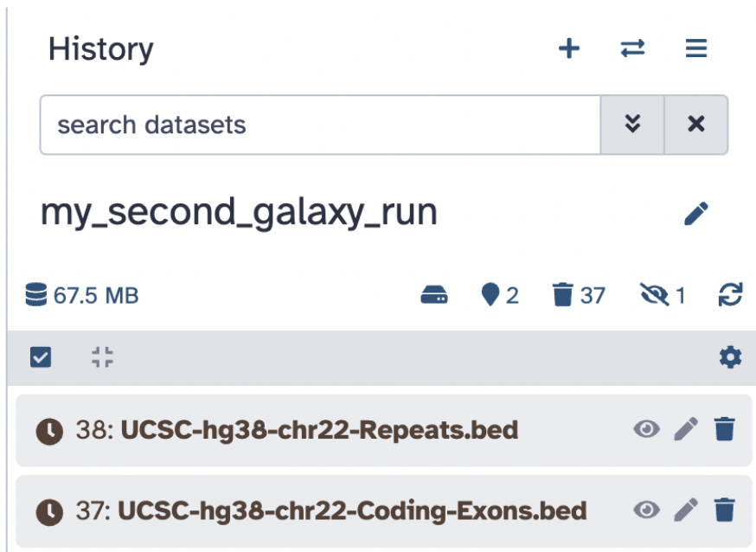Edit attributes of Coding-Exons.bed dataset
The height and width of the screenshot is (552, 756).
(685, 510)
